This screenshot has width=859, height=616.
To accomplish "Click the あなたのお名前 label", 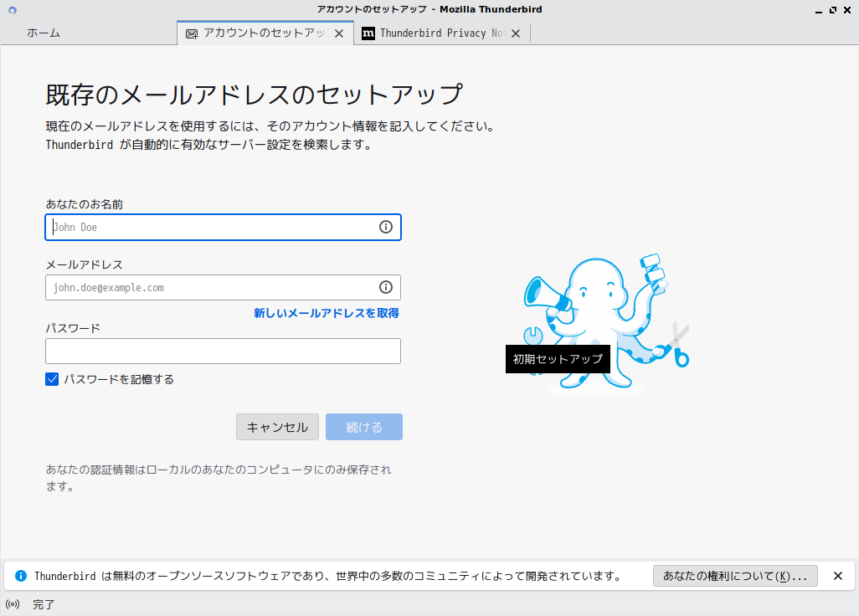I will (85, 203).
